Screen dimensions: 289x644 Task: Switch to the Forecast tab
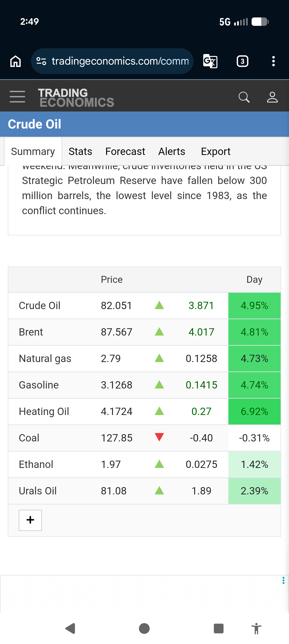[x=125, y=152]
